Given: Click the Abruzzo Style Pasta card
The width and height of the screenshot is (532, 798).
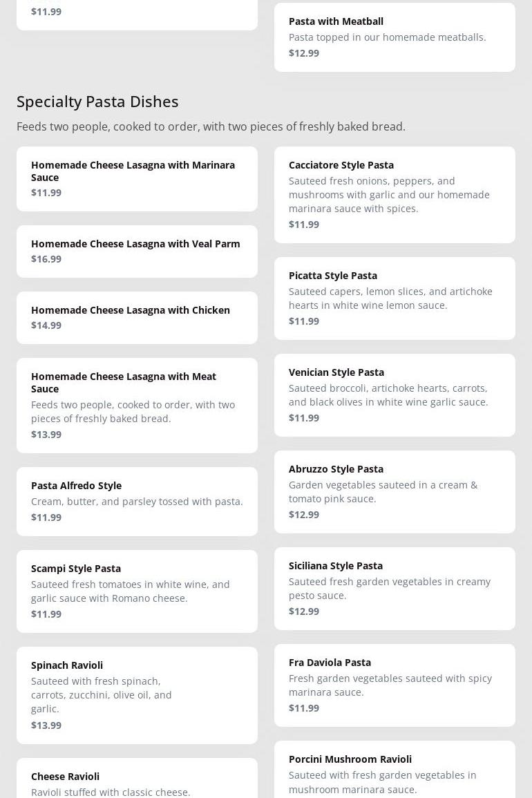Looking at the screenshot, I should [395, 491].
